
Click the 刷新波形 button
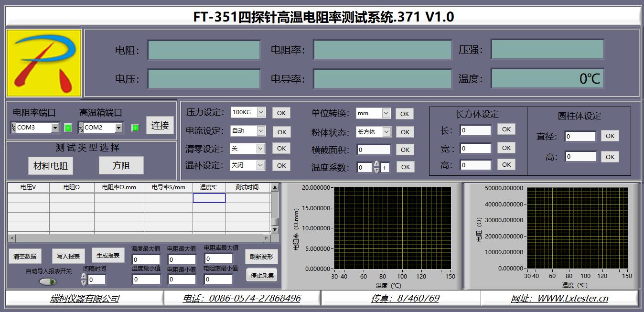coord(261,257)
